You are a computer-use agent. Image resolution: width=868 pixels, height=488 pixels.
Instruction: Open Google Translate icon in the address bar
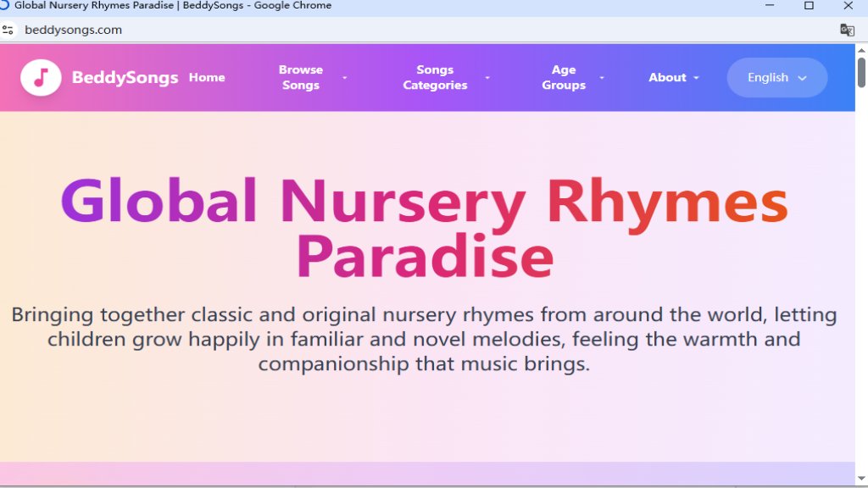[x=846, y=29]
